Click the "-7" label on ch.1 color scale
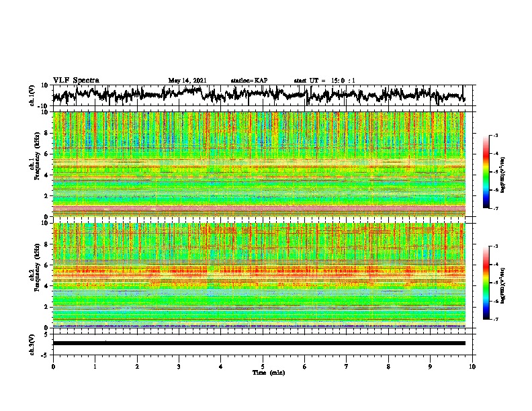Screen dimensions: 532x411 [x=495, y=209]
